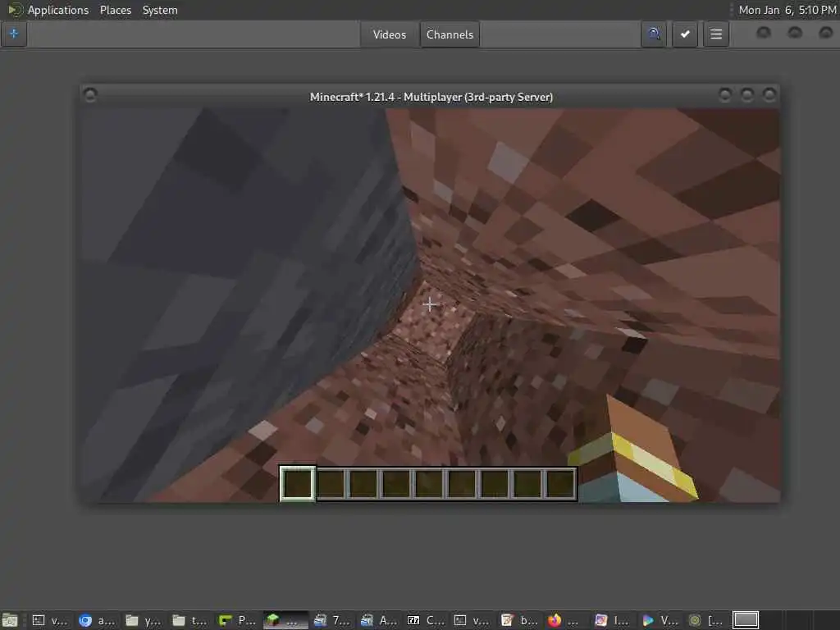Click the workspace switcher box in taskbar
This screenshot has height=630, width=840.
[x=746, y=620]
